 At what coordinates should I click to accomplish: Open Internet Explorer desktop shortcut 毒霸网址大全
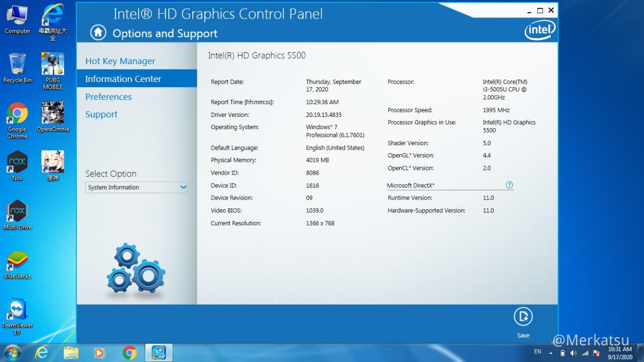coord(53,23)
